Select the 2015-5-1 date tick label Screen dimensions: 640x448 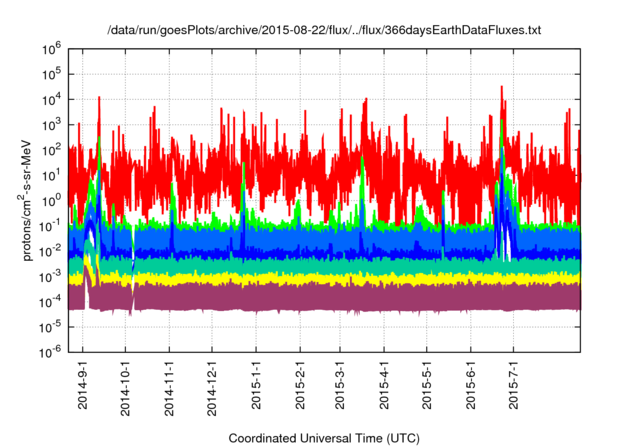coord(427,386)
